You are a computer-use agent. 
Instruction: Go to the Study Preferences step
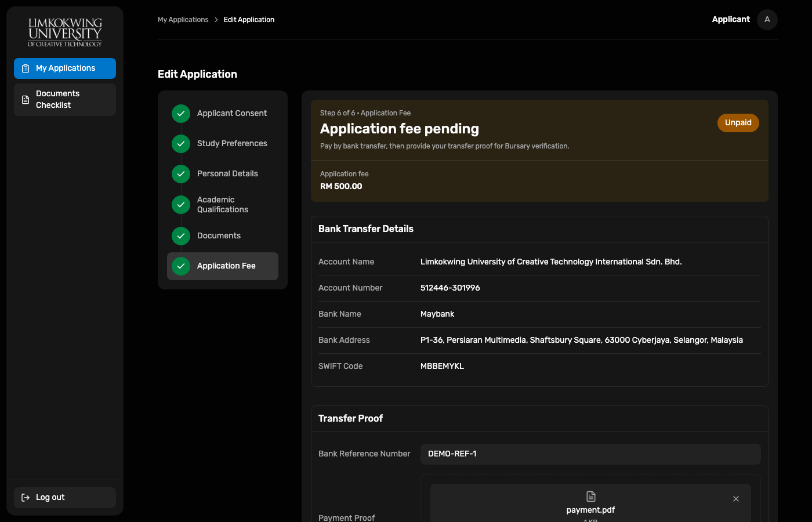point(223,144)
